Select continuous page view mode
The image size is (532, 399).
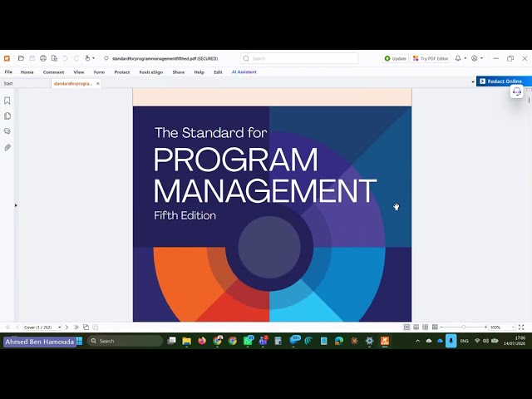click(x=416, y=327)
